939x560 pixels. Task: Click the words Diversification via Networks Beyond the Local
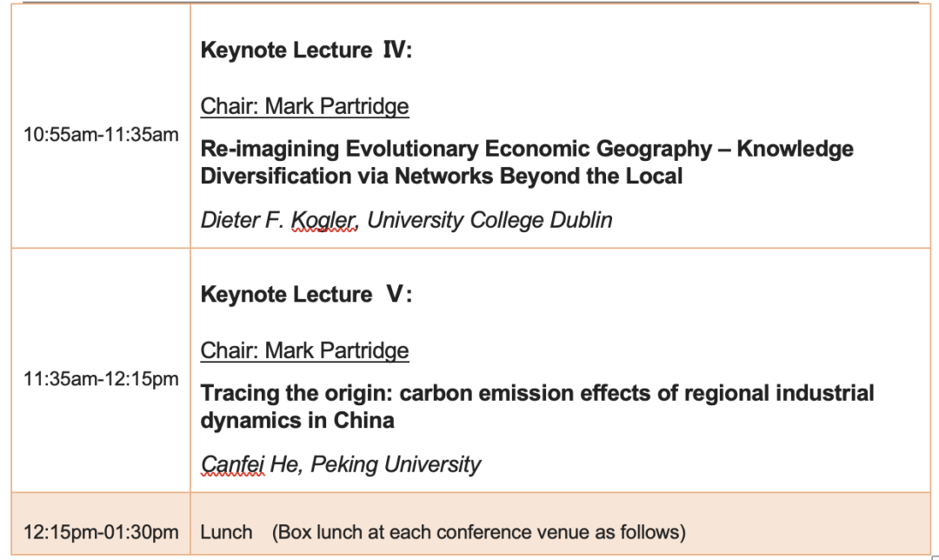(442, 176)
